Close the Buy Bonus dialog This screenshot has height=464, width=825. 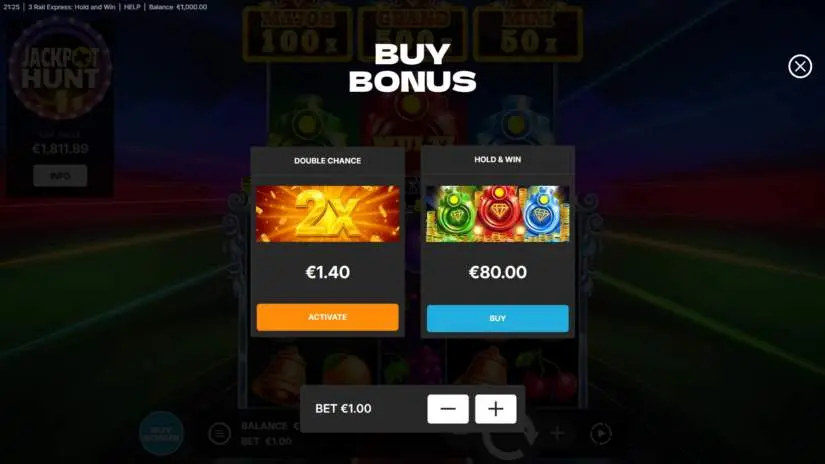tap(800, 66)
